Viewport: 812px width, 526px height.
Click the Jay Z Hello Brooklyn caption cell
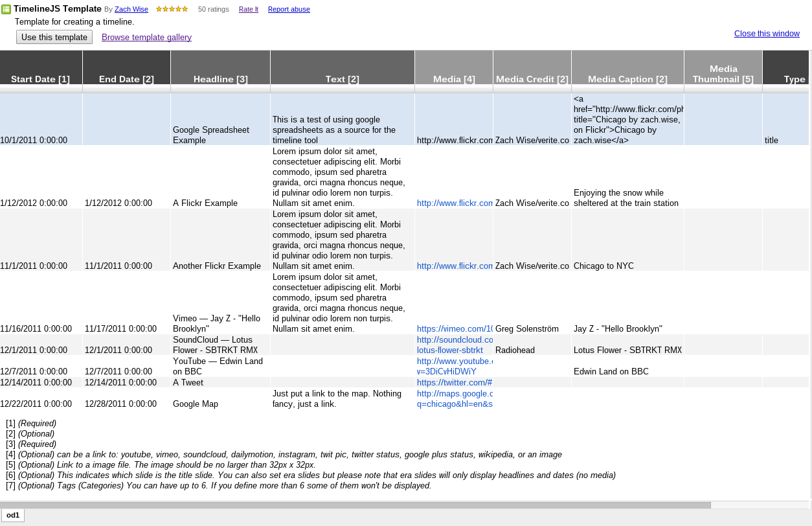click(x=627, y=303)
